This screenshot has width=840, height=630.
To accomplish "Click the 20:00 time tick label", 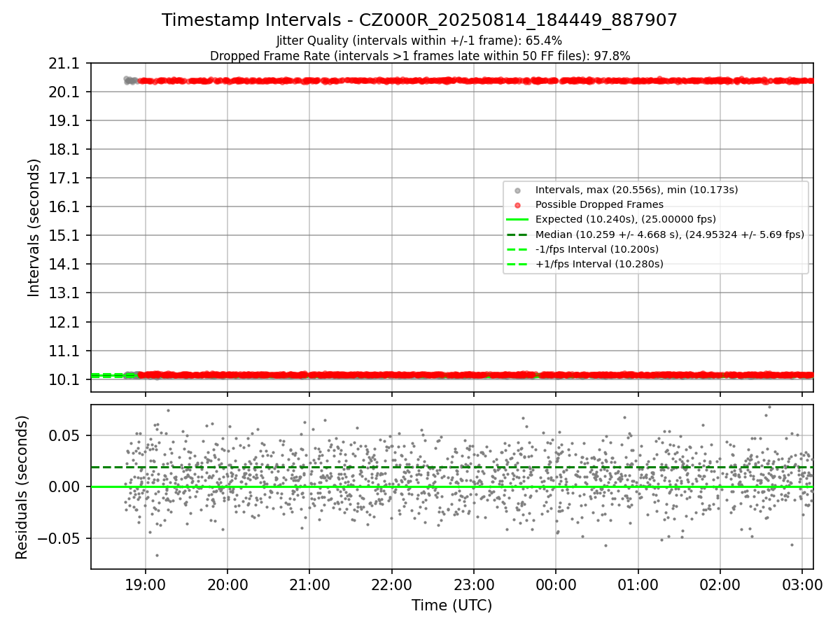I will coord(227,584).
